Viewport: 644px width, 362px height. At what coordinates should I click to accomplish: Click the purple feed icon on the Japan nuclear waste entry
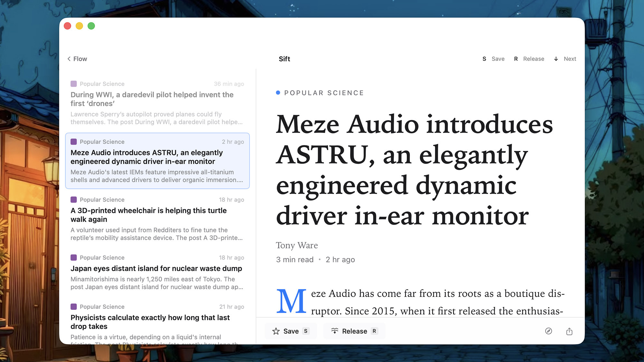pyautogui.click(x=73, y=257)
